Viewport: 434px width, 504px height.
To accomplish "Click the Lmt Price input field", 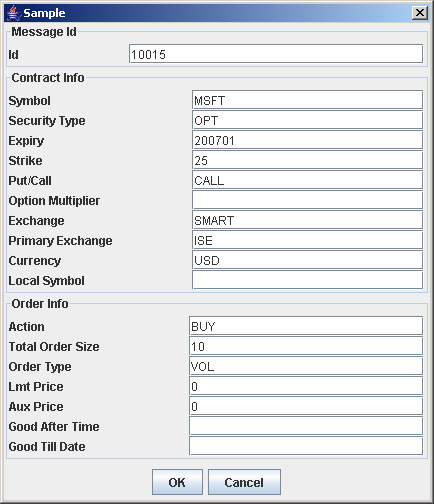I will 306,386.
